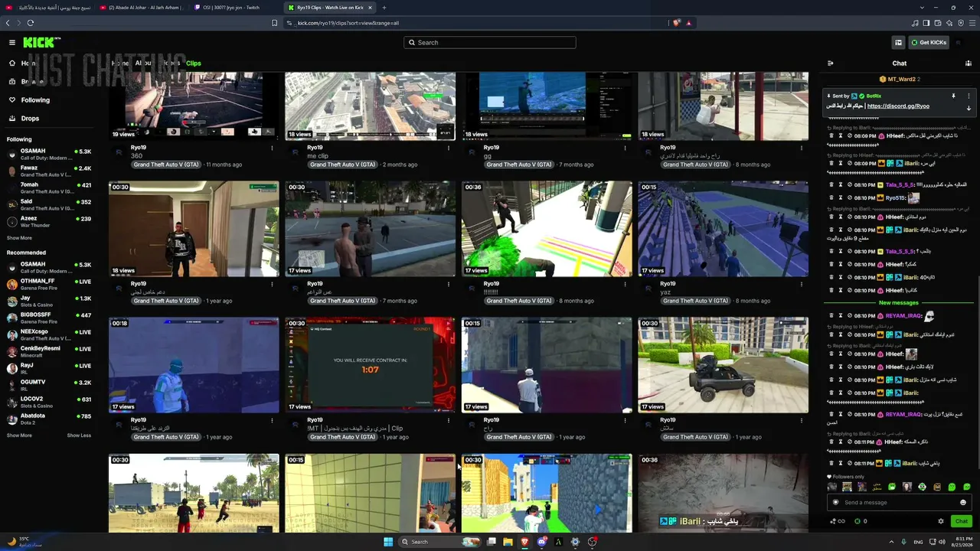Reload the page
Viewport: 980px width, 551px height.
(x=31, y=23)
